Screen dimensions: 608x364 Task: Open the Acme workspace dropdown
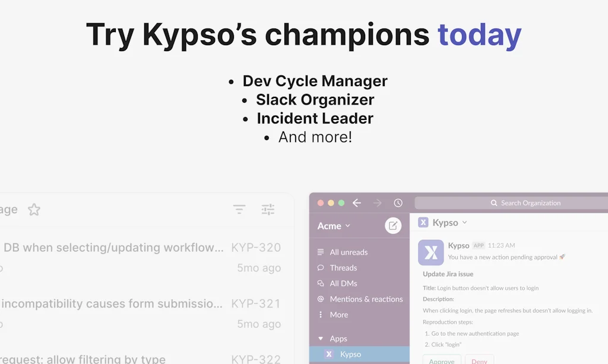point(334,226)
